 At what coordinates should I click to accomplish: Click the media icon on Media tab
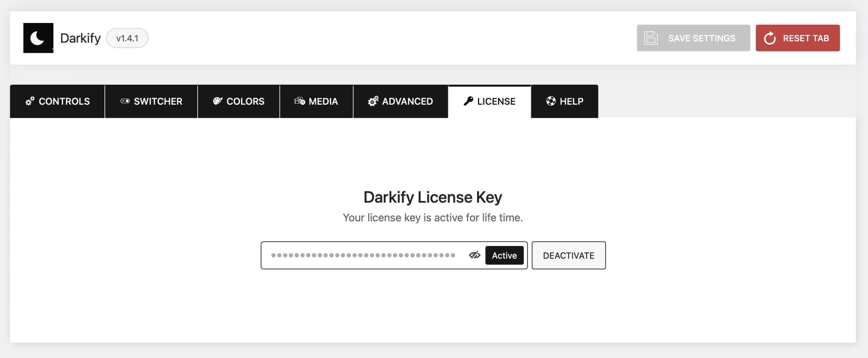click(300, 101)
